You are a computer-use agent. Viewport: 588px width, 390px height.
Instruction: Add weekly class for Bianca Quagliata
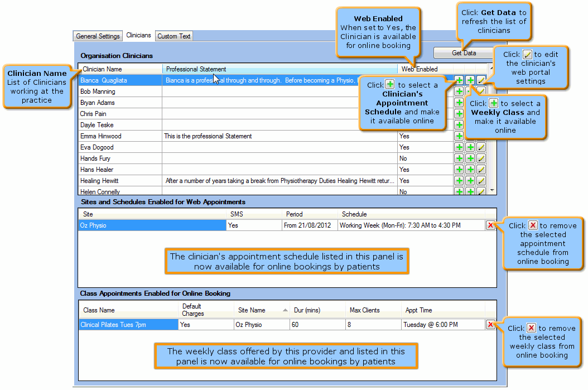(x=470, y=80)
